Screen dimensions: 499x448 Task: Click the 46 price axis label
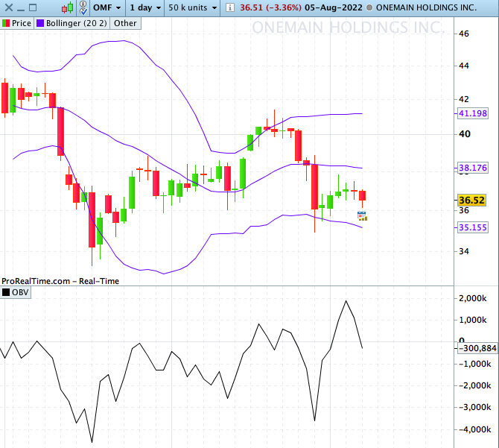(x=464, y=34)
